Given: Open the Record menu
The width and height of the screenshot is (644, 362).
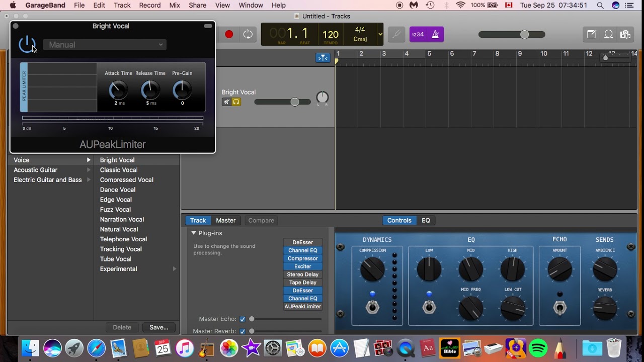Looking at the screenshot, I should point(150,5).
